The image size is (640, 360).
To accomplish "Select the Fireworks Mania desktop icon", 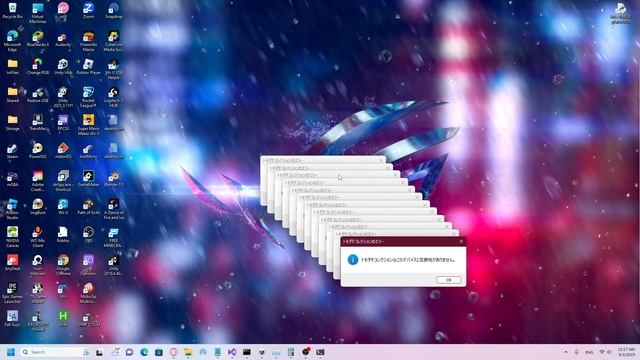I will tap(88, 41).
